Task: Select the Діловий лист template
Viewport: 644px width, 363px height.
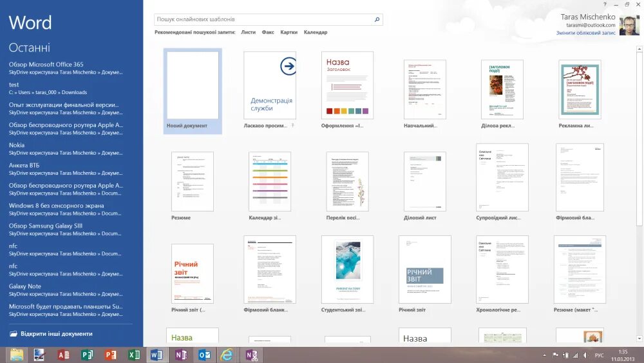Action: coord(424,181)
